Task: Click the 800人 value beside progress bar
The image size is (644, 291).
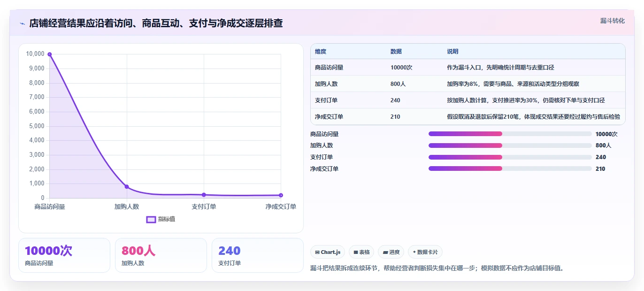Action: tap(603, 145)
